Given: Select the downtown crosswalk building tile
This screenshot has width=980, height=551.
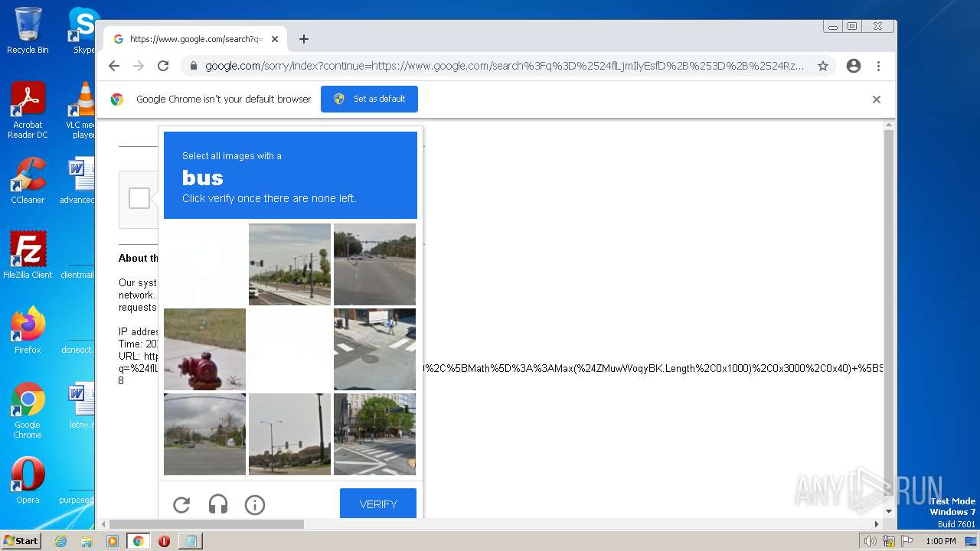Looking at the screenshot, I should click(374, 434).
